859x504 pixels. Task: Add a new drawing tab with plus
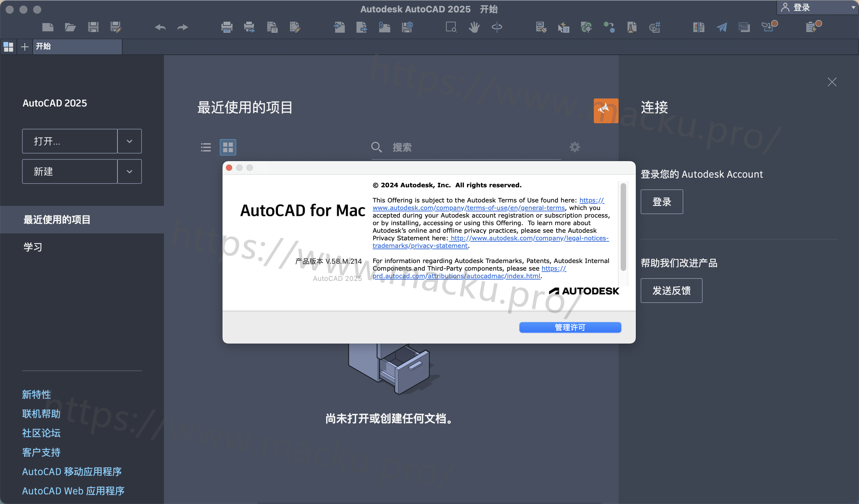pyautogui.click(x=25, y=47)
